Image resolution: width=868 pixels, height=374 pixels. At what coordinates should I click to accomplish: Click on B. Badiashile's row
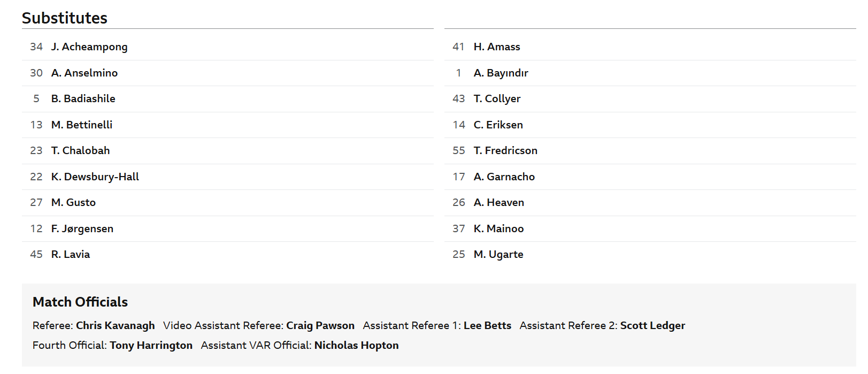point(83,99)
